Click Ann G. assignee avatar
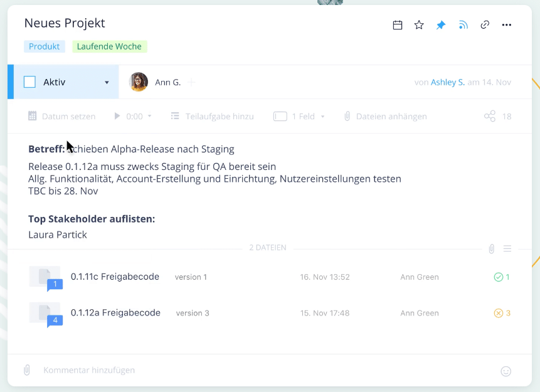540x392 pixels. (139, 82)
